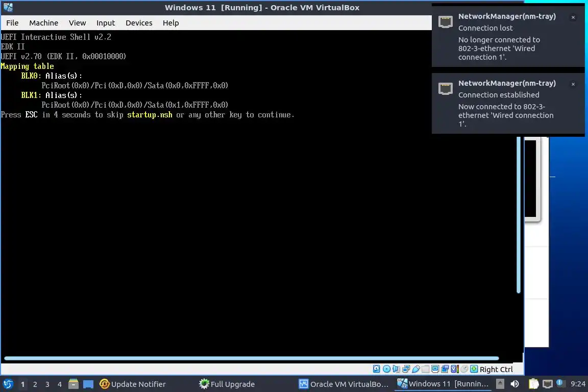Click the Mapping table heading
The width and height of the screenshot is (588, 392).
pyautogui.click(x=27, y=66)
